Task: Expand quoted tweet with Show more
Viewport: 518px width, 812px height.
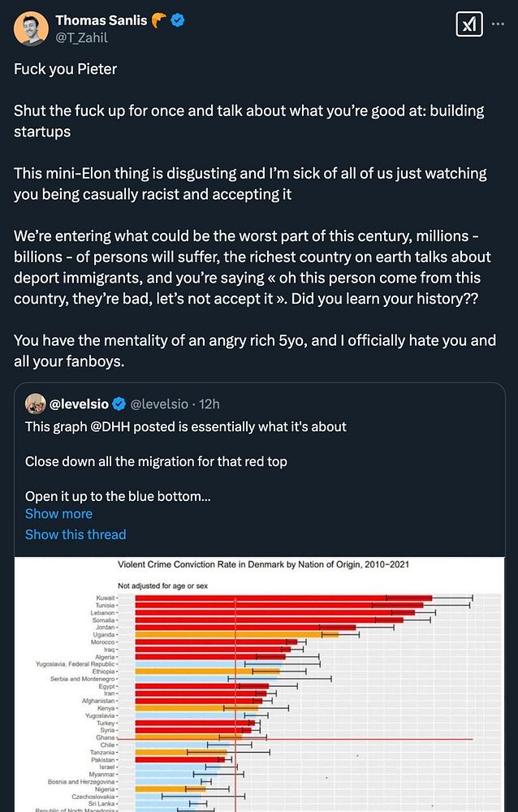Action: [x=58, y=513]
